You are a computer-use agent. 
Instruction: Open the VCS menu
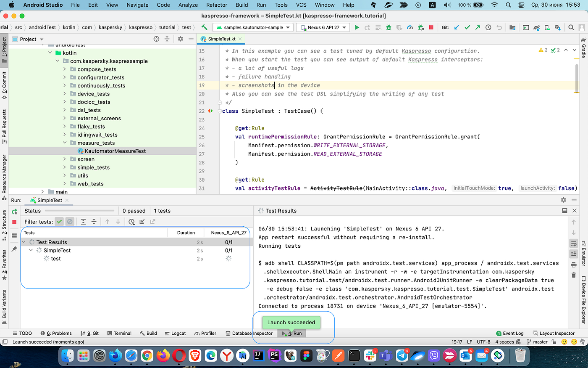click(301, 5)
